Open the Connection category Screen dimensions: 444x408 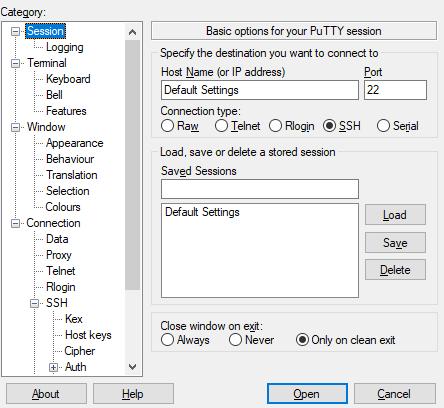[53, 223]
